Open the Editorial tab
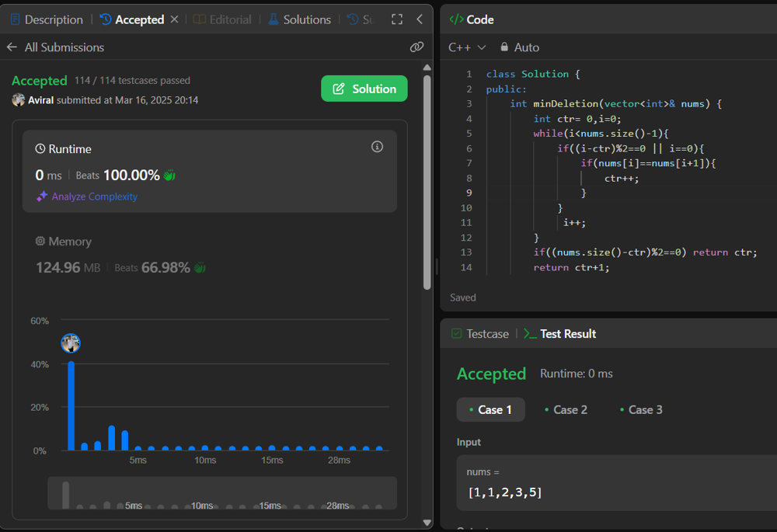This screenshot has height=532, width=777. [222, 19]
